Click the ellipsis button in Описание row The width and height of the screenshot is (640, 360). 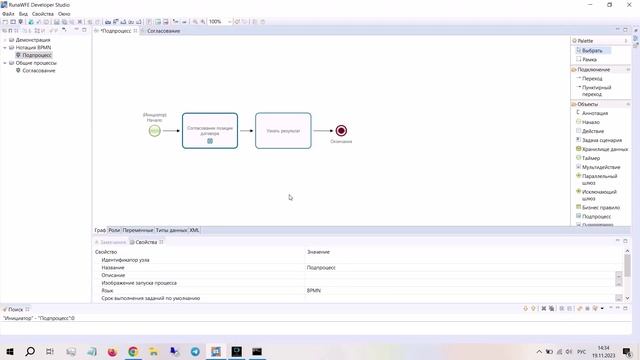(619, 276)
